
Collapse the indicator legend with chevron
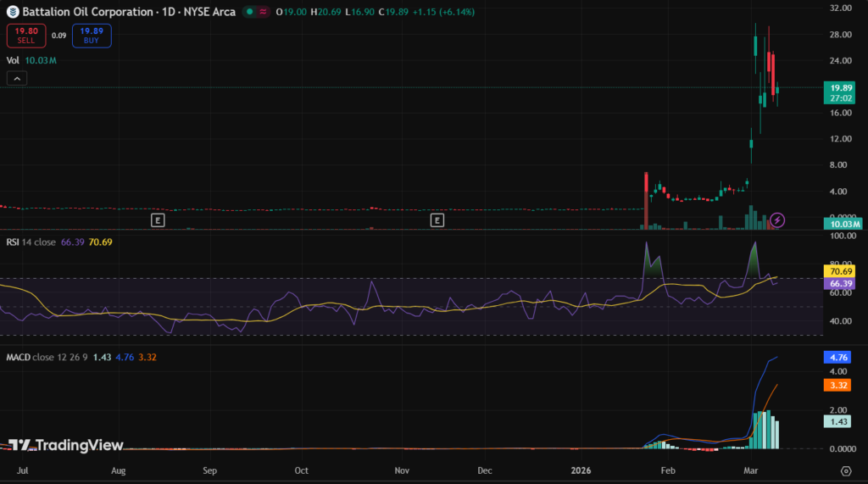[x=17, y=78]
